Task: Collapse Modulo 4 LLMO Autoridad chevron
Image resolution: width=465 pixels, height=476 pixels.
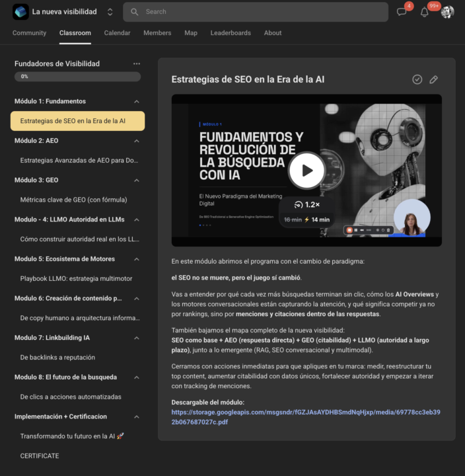Action: [137, 219]
